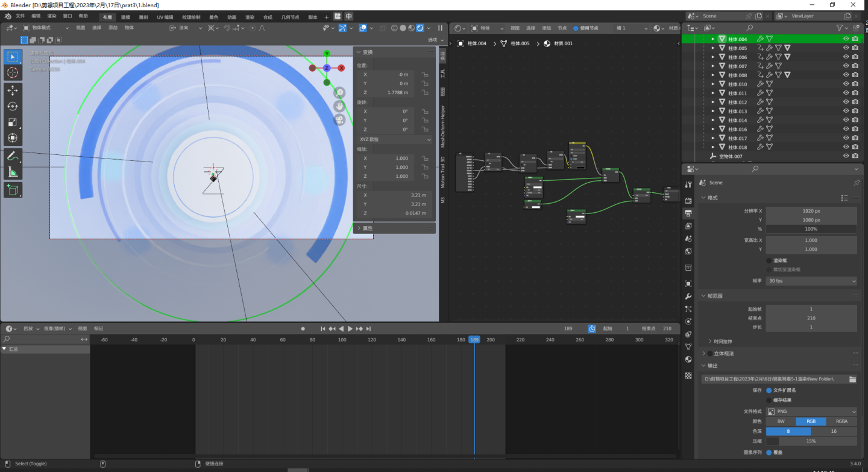Open the World properties tab icon
Screen dimensions: 868x472
coord(689,251)
